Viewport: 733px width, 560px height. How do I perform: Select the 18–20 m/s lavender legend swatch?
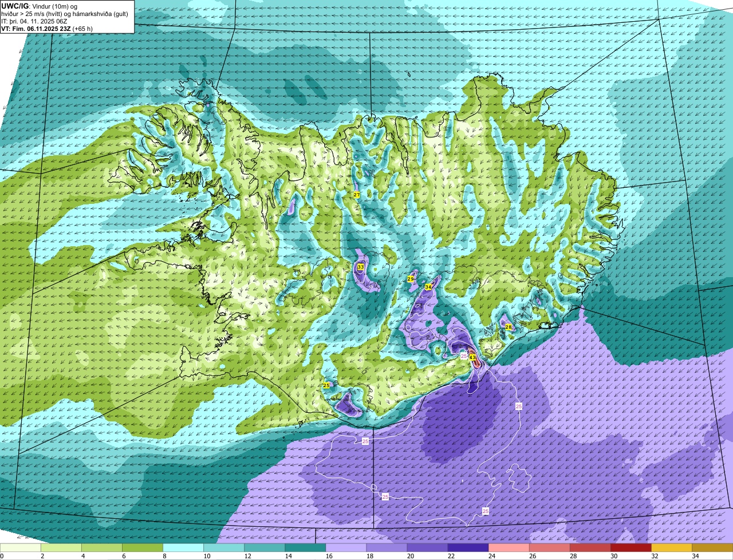tap(387, 548)
